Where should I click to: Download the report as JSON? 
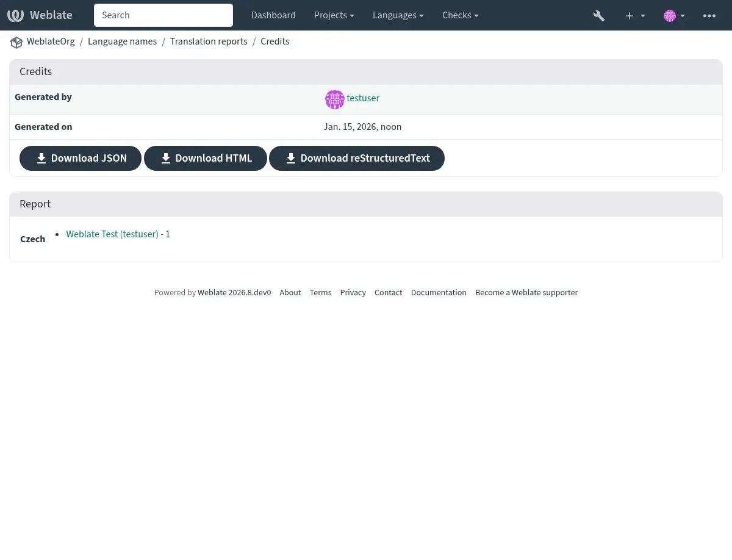pos(81,158)
